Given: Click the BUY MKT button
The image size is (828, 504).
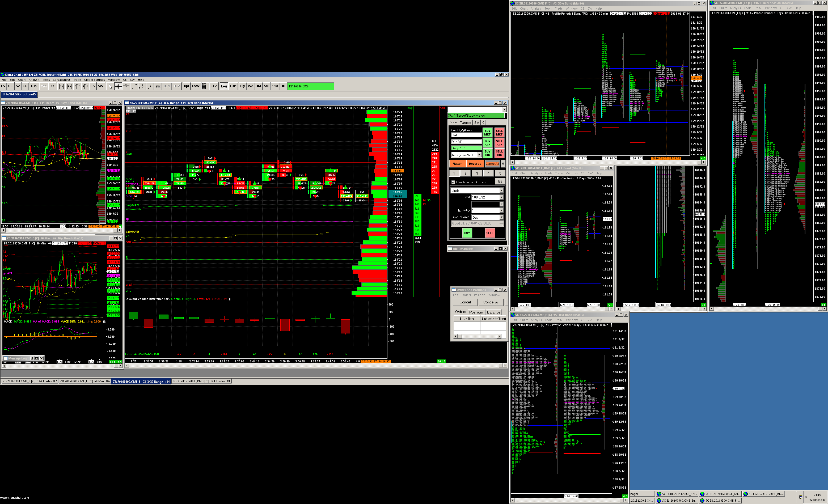Looking at the screenshot, I should (487, 132).
